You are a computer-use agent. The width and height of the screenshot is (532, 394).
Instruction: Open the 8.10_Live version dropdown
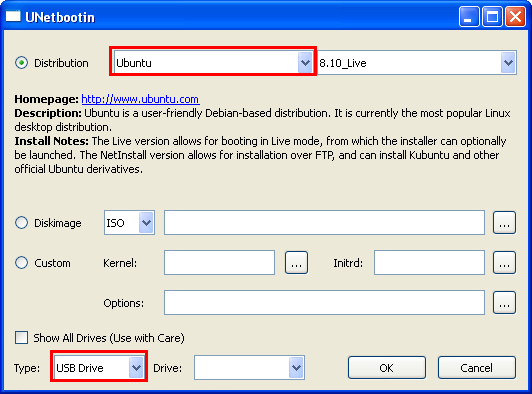click(x=417, y=62)
